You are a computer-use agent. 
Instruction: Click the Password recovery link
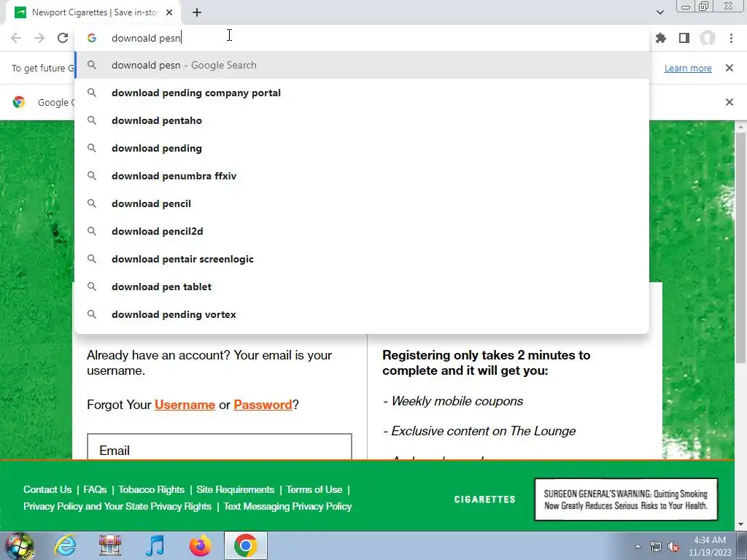point(263,405)
